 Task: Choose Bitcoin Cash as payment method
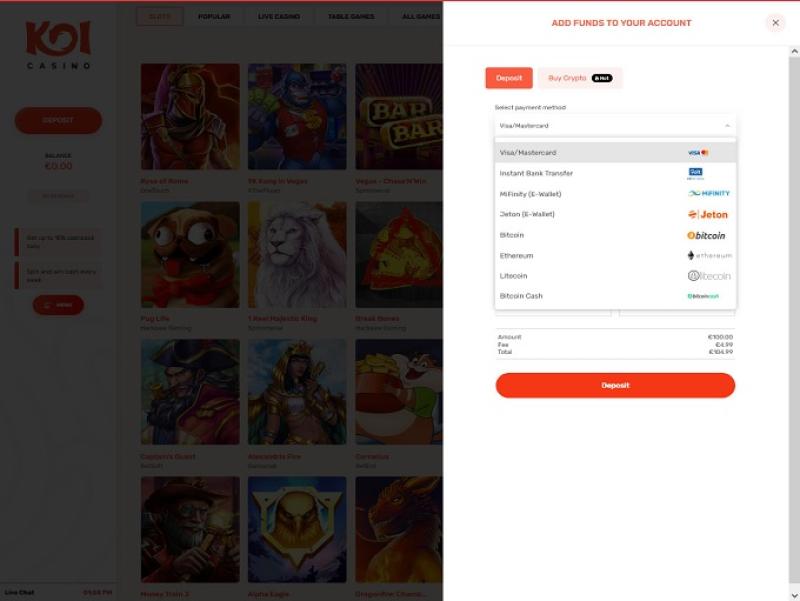point(615,296)
